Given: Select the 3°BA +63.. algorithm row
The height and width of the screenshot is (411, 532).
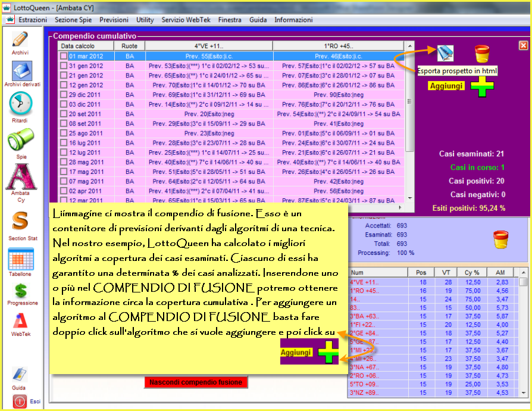Looking at the screenshot, I should 433,316.
